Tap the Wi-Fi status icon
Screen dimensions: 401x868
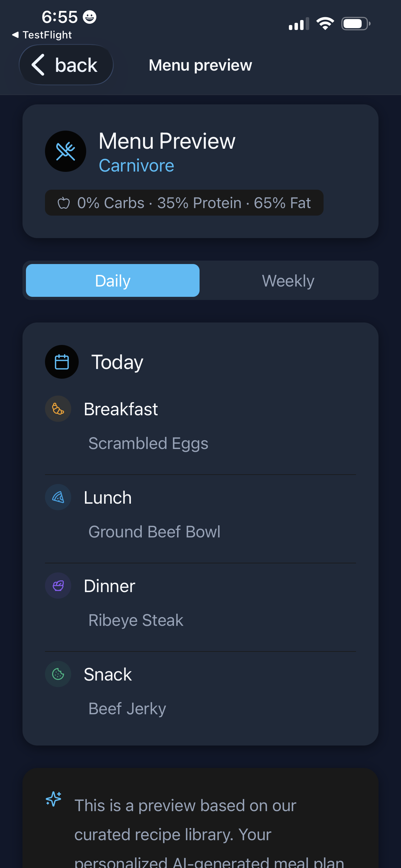(x=325, y=23)
